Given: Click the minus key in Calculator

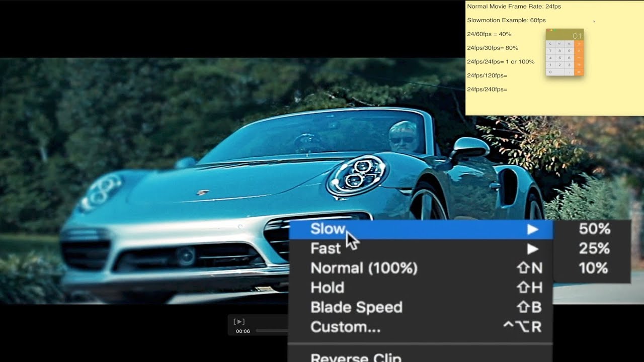Looking at the screenshot, I should tap(579, 58).
